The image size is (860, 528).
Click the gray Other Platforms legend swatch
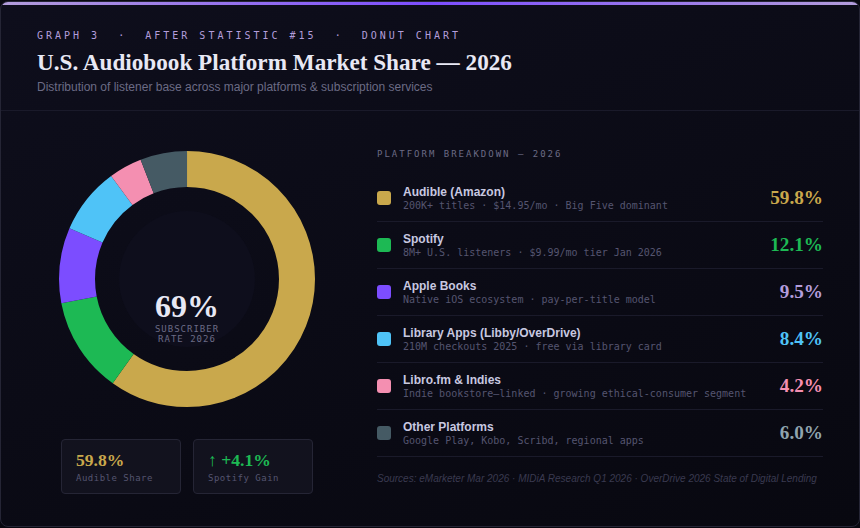point(384,433)
